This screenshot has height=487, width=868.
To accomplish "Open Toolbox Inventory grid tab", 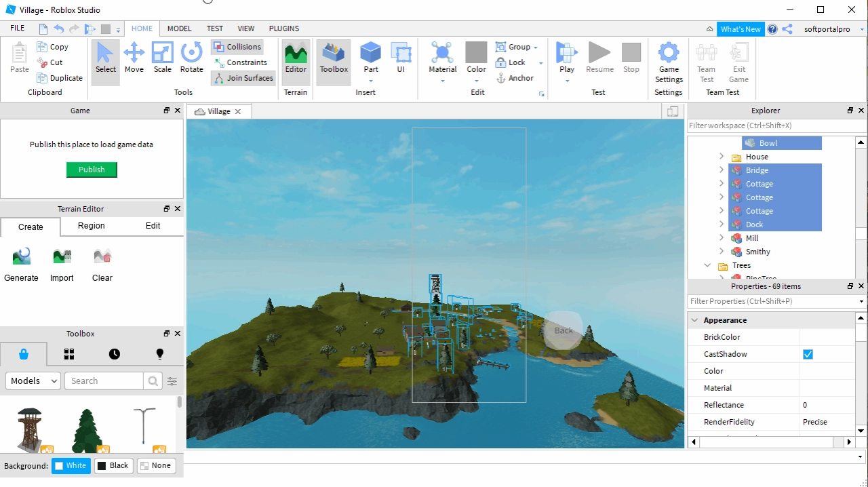I will click(69, 354).
